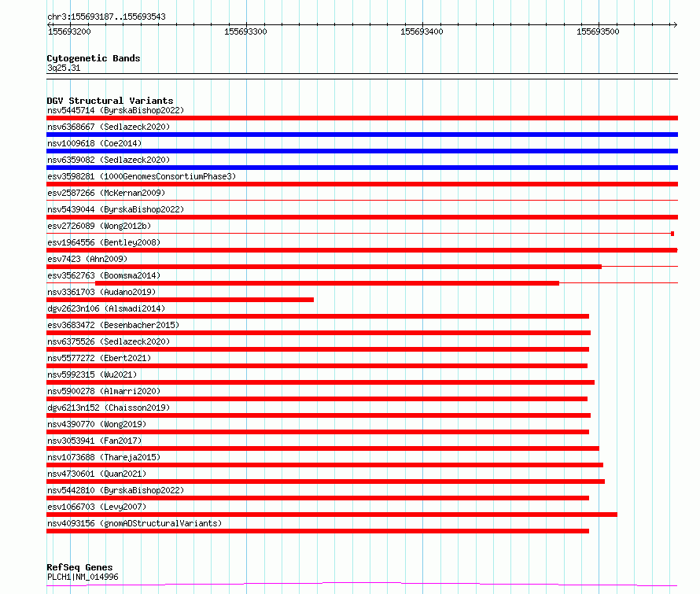The height and width of the screenshot is (594, 700).
Task: Click the red bar of nsv6375526
Action: [x=318, y=349]
